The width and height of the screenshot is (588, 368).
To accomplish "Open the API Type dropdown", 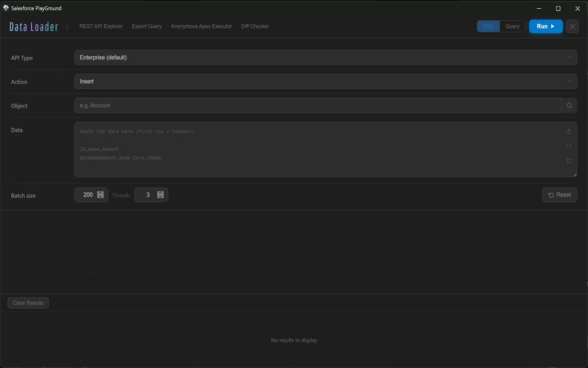I will pos(326,57).
